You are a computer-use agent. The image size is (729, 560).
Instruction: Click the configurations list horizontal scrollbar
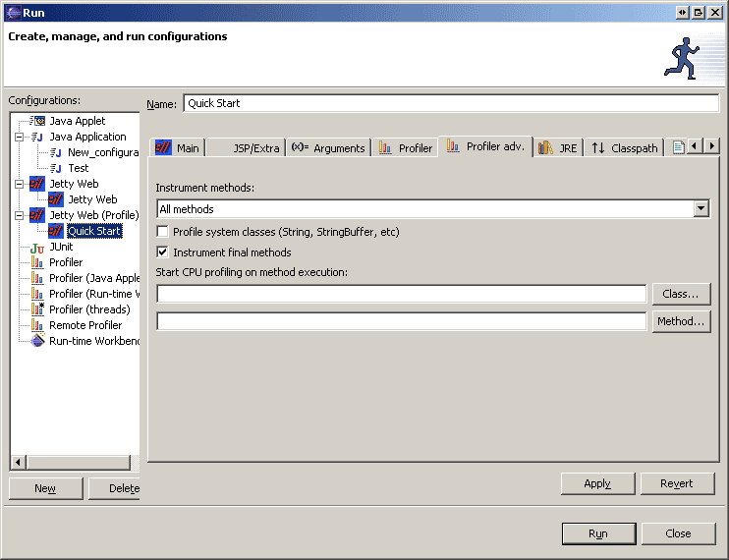pyautogui.click(x=74, y=462)
